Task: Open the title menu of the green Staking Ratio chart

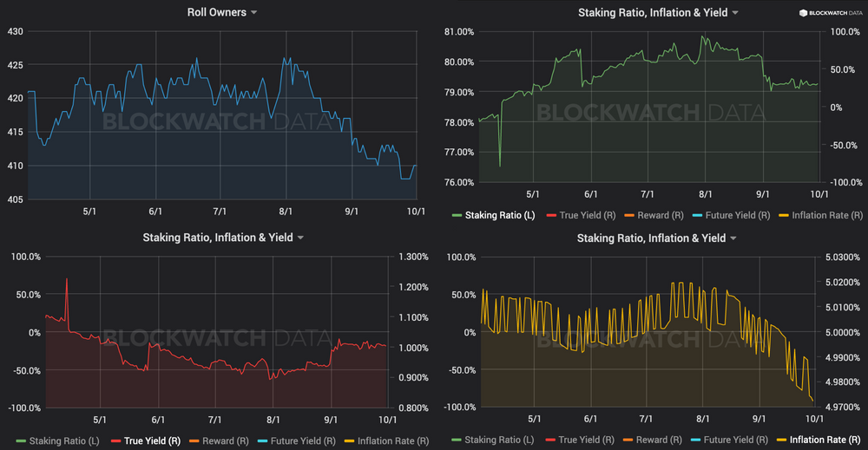Action: [658, 12]
